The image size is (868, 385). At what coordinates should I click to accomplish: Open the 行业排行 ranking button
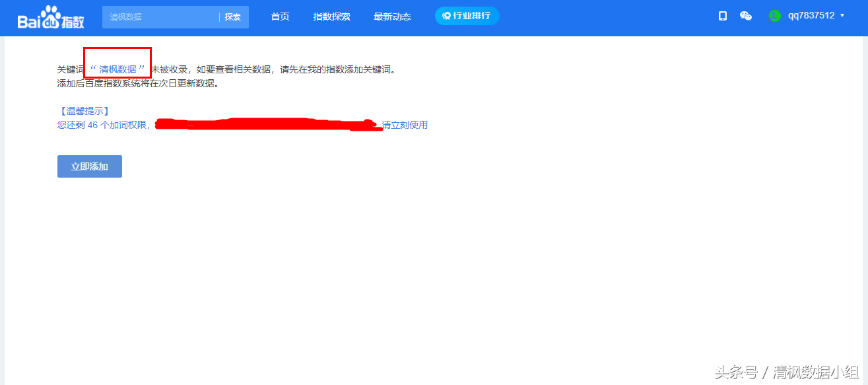coord(467,16)
